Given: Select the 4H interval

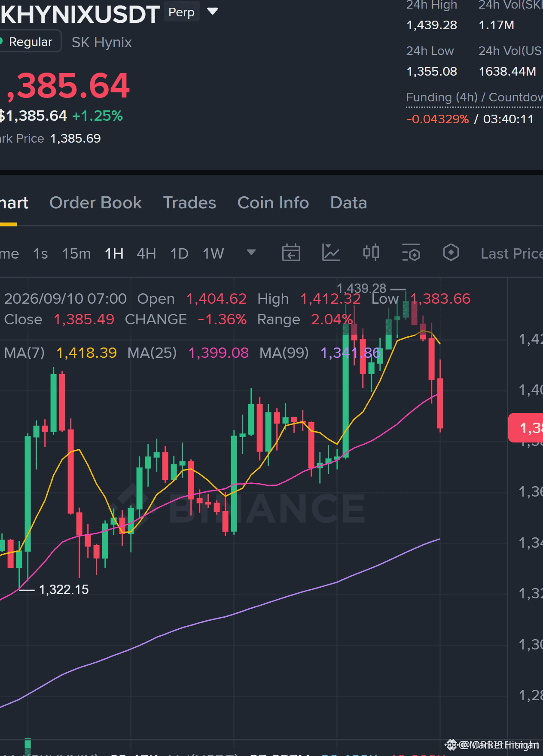Looking at the screenshot, I should pyautogui.click(x=146, y=253).
